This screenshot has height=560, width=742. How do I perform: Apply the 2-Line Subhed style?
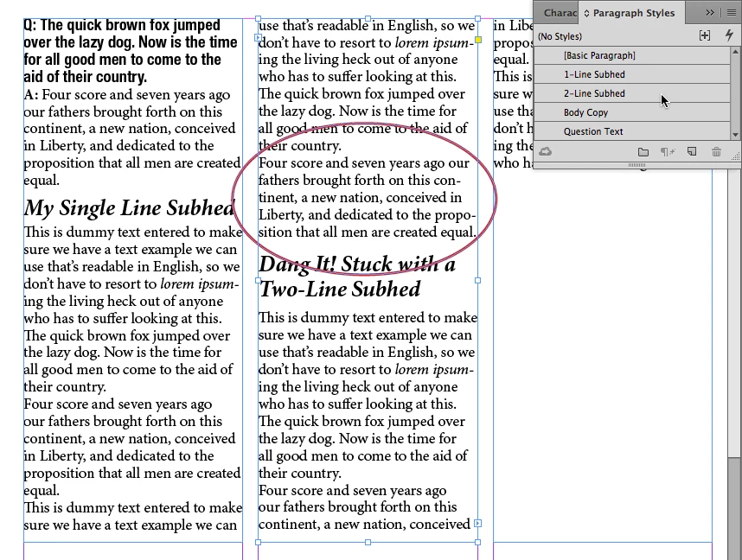coord(632,93)
